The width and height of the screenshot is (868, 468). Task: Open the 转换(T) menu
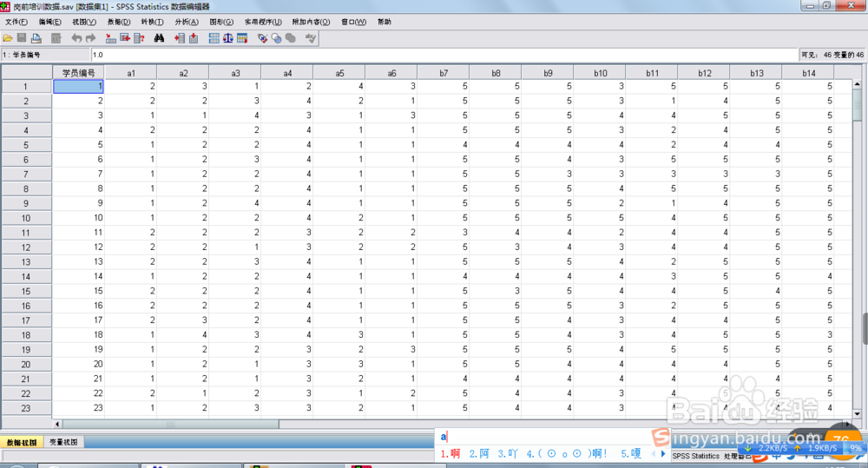[152, 23]
